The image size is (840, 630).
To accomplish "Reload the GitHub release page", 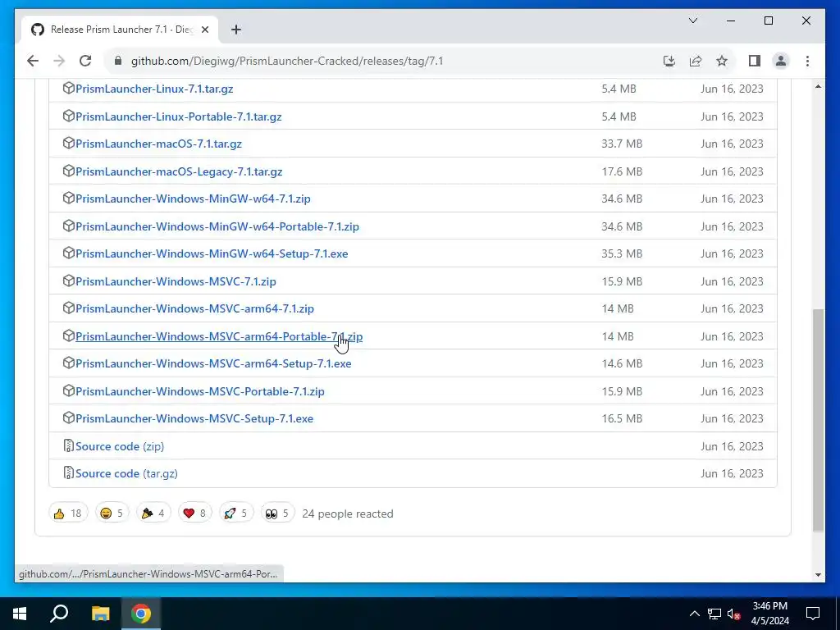I will 85,61.
